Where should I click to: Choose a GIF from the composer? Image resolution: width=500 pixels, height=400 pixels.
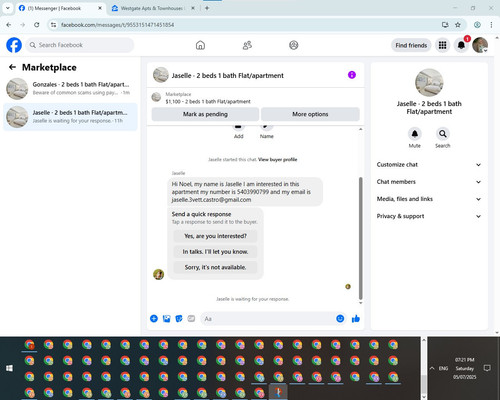pyautogui.click(x=191, y=319)
